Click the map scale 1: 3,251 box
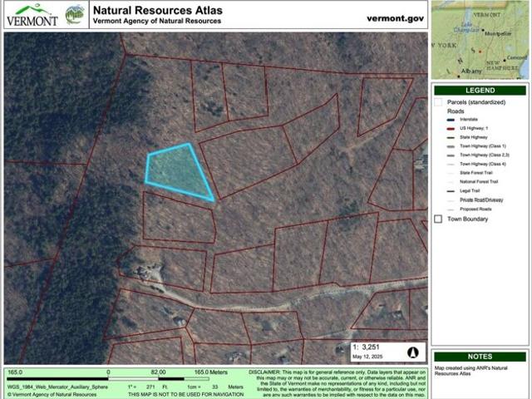This screenshot has height=399, width=532. pos(371,352)
